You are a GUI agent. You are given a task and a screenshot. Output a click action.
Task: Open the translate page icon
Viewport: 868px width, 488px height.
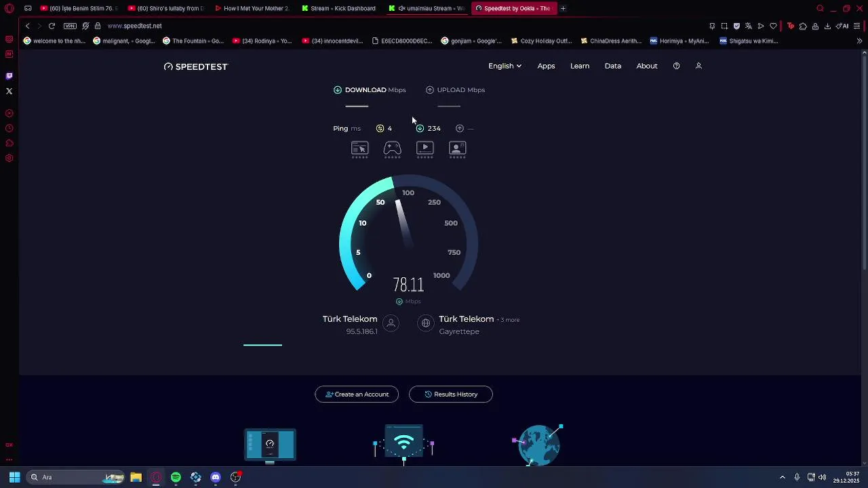[x=749, y=26]
